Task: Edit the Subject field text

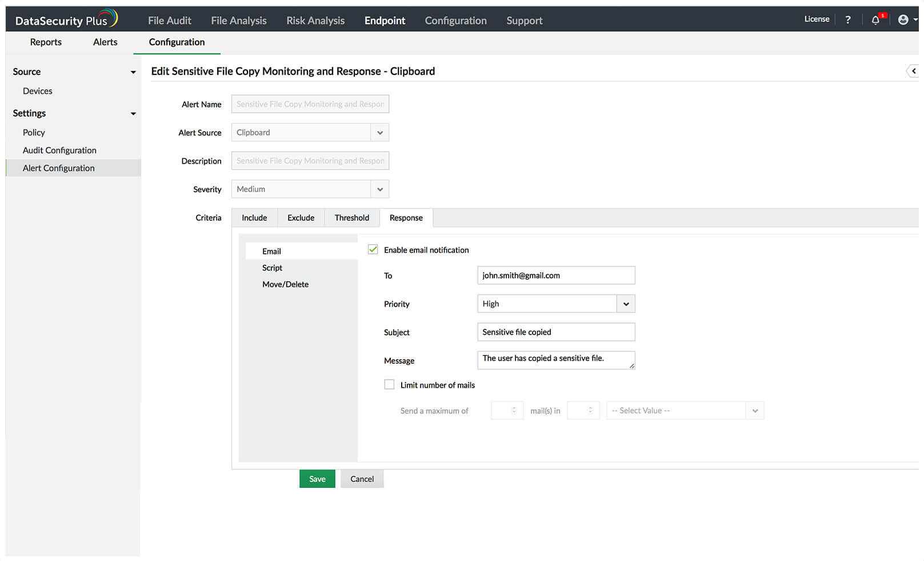Action: tap(555, 332)
